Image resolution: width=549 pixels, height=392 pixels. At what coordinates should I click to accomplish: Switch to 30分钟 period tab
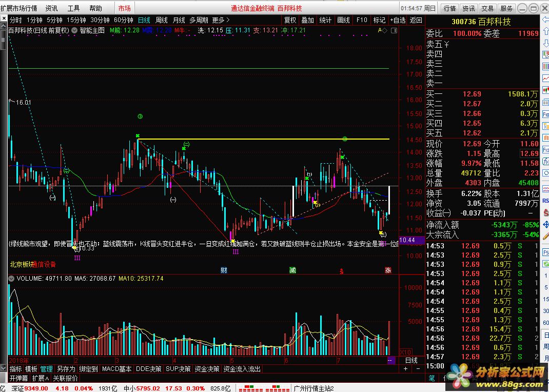(100, 20)
